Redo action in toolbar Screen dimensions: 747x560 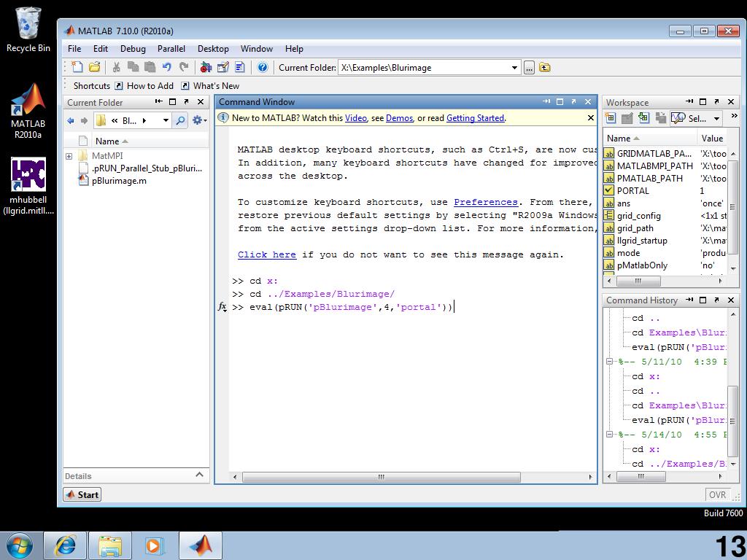tap(184, 67)
